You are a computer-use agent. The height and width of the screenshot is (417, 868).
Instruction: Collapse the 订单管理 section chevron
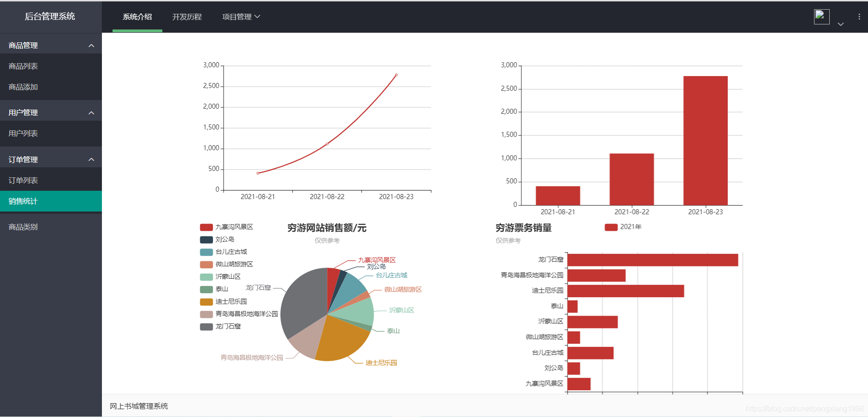pos(91,159)
